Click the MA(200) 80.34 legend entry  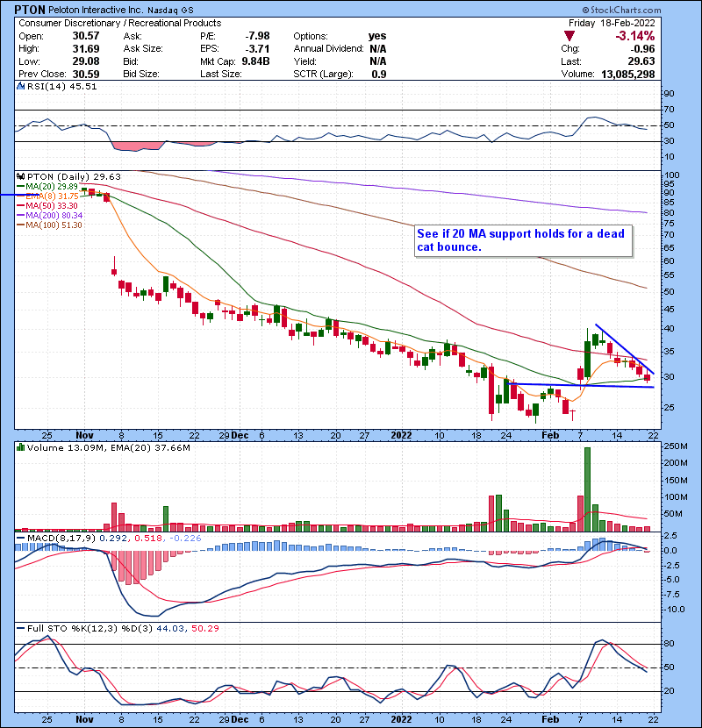(x=50, y=216)
